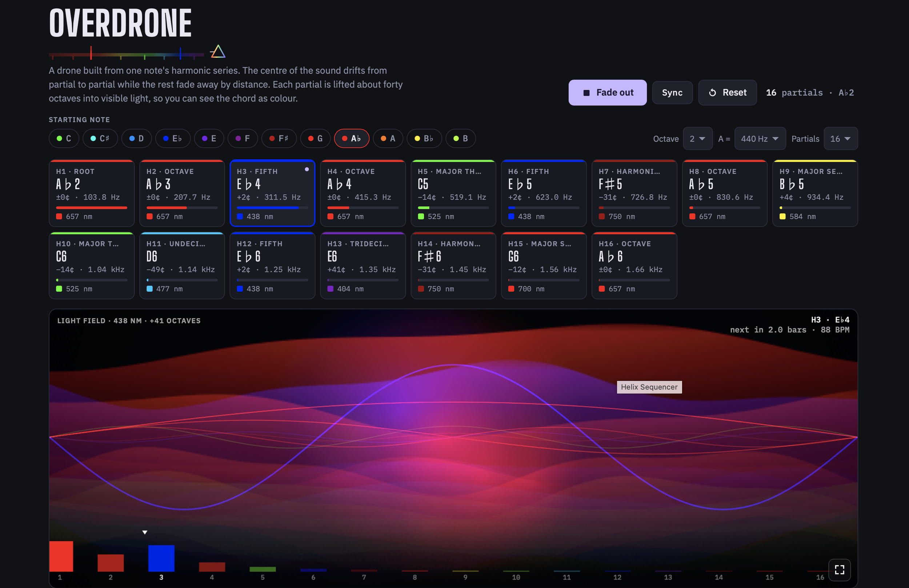The width and height of the screenshot is (909, 588).
Task: Select starting note D
Action: click(136, 138)
